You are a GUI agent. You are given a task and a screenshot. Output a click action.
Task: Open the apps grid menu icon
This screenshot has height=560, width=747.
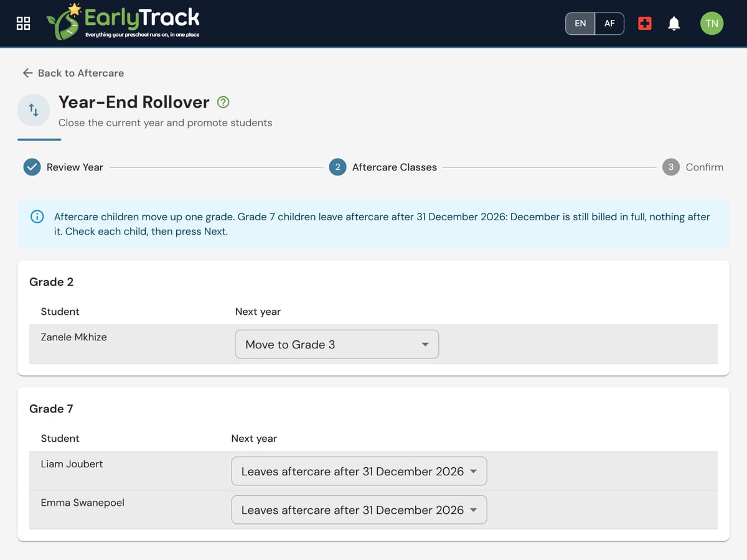23,24
